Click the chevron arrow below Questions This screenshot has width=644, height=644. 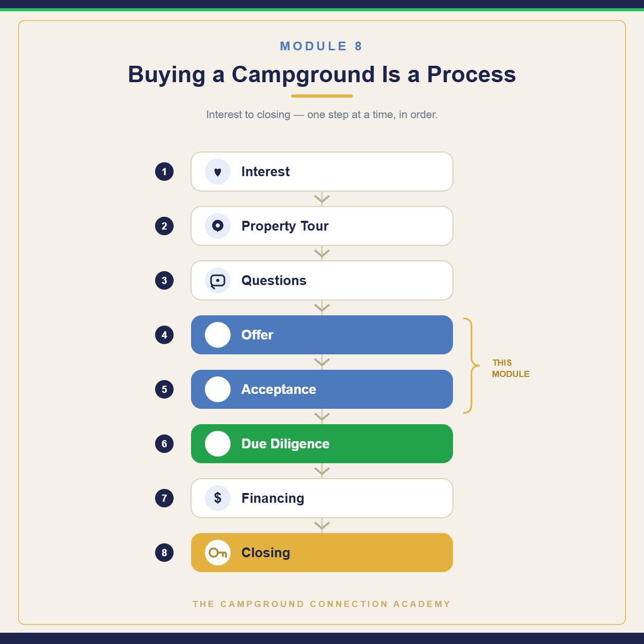[x=322, y=308]
